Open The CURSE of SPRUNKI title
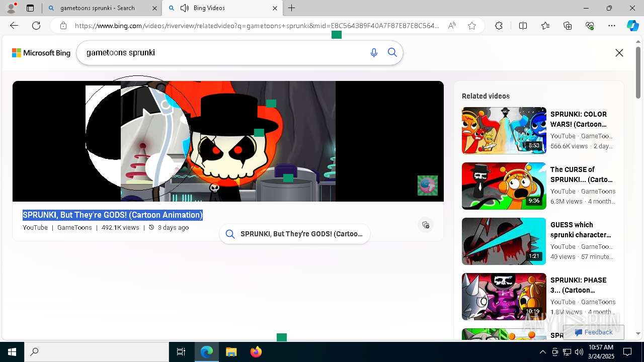This screenshot has width=644, height=362. [x=582, y=174]
